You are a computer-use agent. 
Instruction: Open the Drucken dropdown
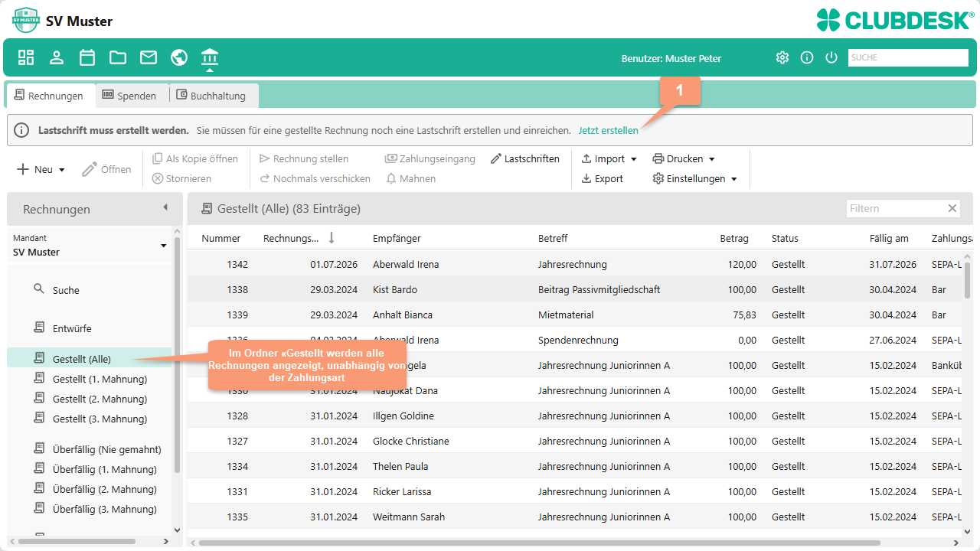684,158
